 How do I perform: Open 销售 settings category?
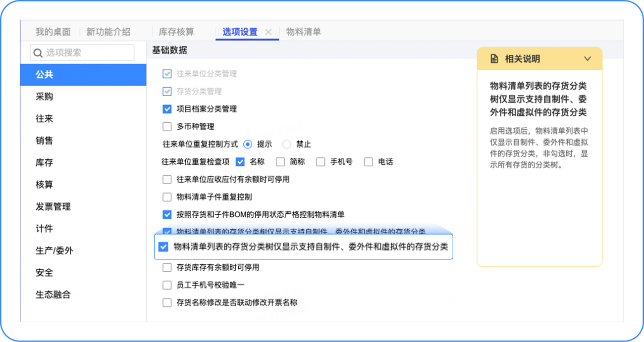point(83,141)
